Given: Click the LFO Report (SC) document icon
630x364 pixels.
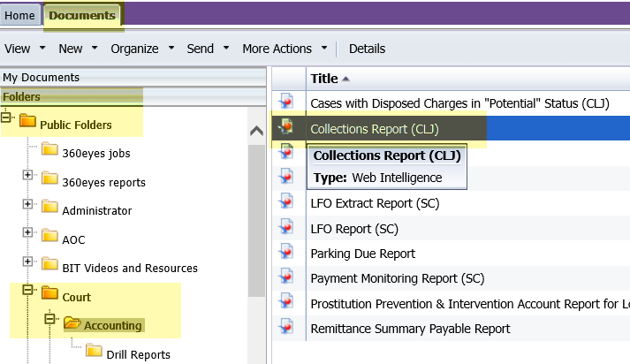Looking at the screenshot, I should pyautogui.click(x=286, y=226).
